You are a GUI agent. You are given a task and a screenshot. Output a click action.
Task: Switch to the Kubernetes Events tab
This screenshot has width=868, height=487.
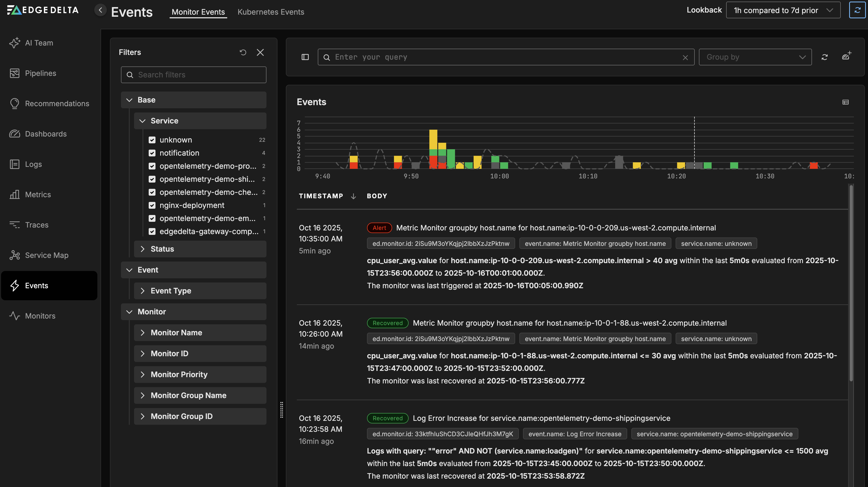[271, 12]
